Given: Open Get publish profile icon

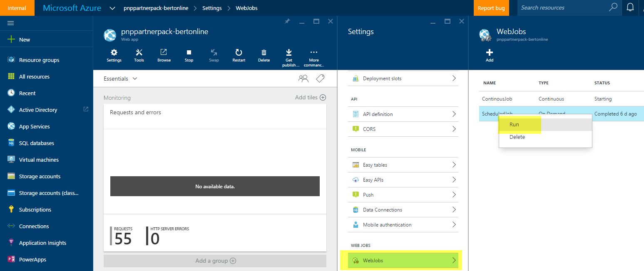Looking at the screenshot, I should click(x=289, y=55).
